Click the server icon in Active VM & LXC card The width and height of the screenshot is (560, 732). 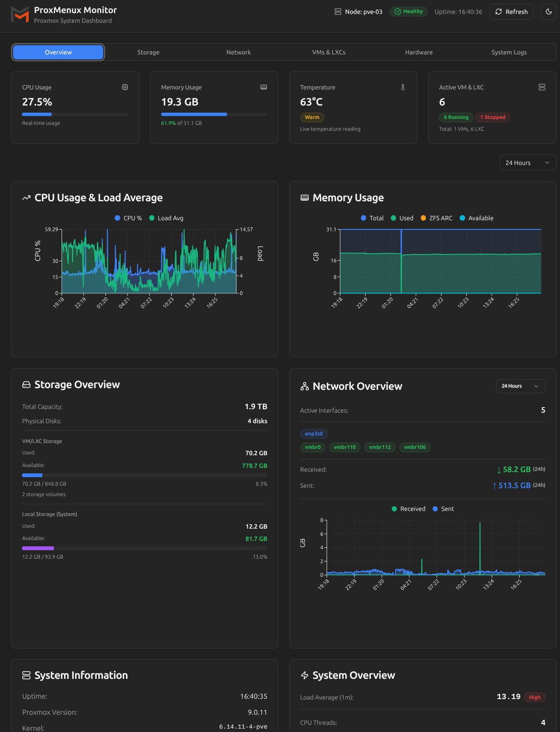coord(542,87)
